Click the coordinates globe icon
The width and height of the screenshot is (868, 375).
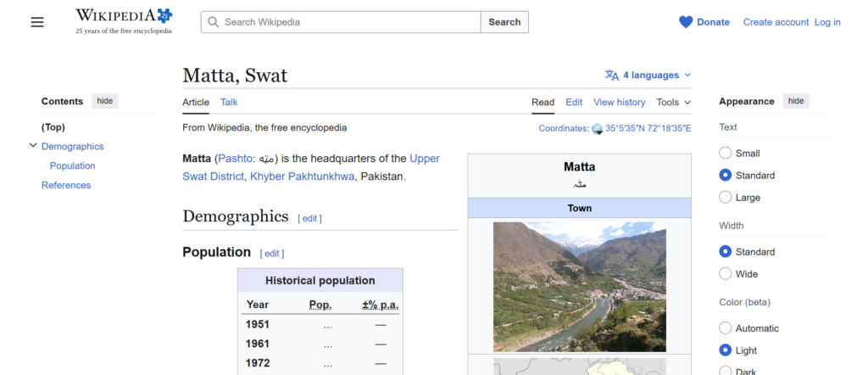598,128
